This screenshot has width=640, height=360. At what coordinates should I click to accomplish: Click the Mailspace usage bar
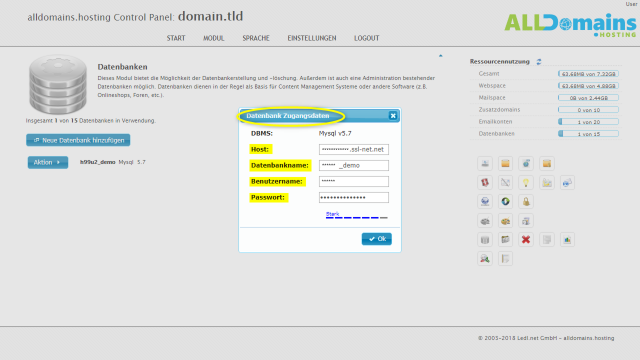(588, 98)
